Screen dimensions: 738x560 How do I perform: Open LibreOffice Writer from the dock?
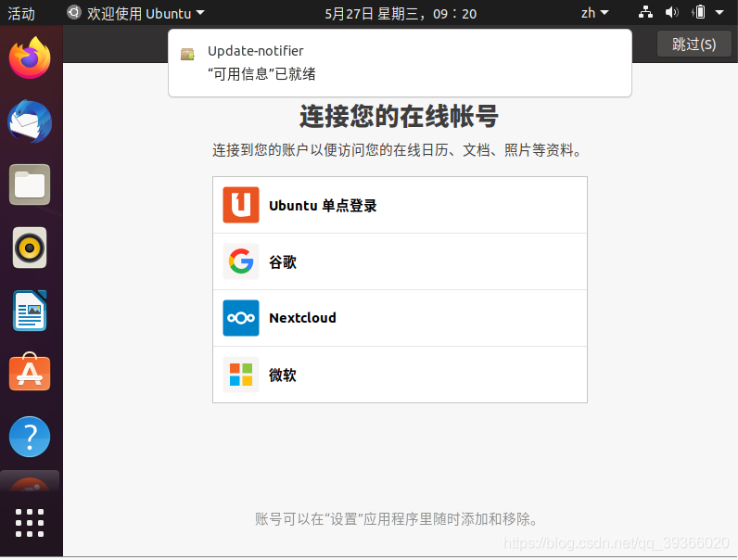pos(30,311)
